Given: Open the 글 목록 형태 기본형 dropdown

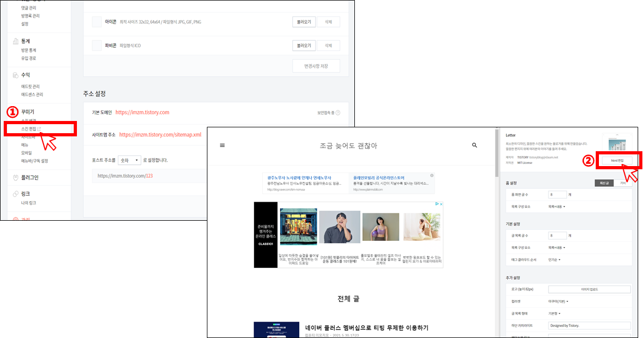Looking at the screenshot, I should [555, 313].
